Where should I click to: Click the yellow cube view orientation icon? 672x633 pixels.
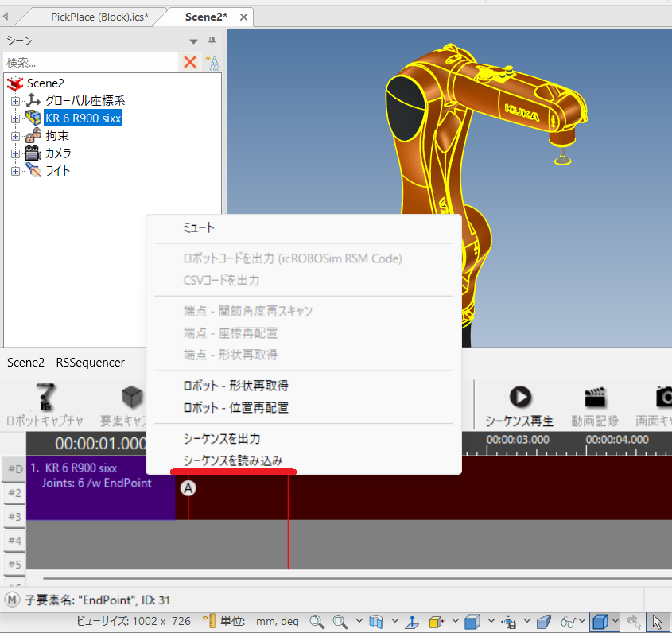coord(437,621)
